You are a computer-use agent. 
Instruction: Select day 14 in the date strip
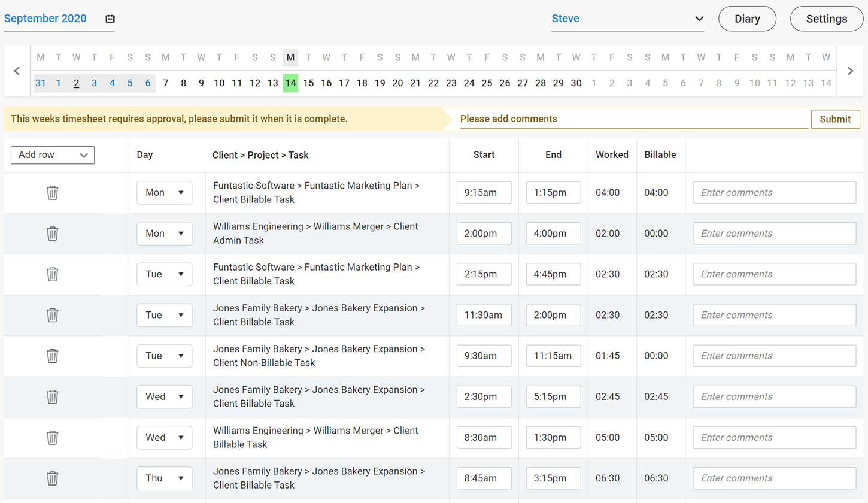tap(290, 83)
